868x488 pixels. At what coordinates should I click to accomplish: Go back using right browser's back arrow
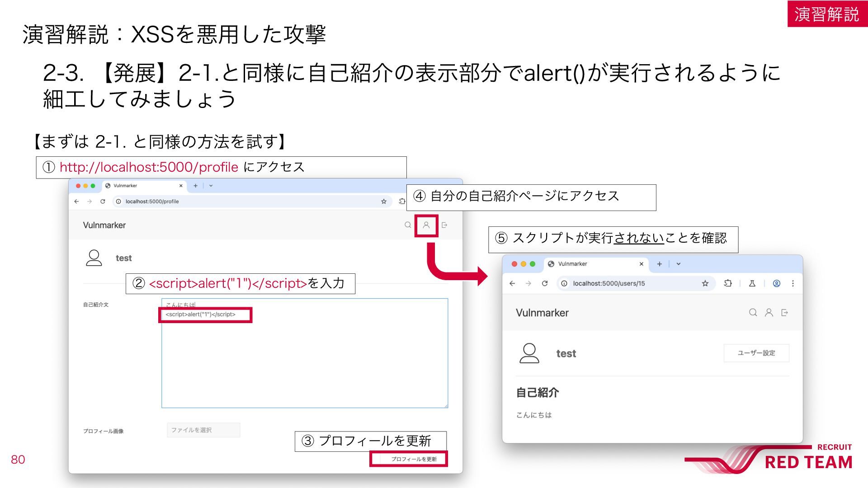click(x=512, y=283)
